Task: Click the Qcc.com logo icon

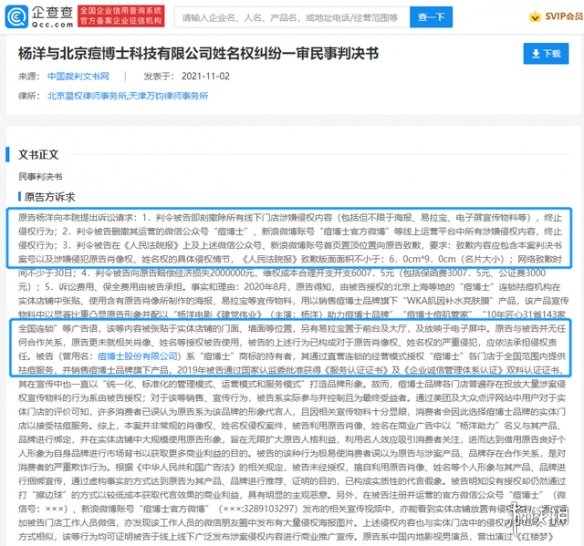Action: (x=16, y=17)
